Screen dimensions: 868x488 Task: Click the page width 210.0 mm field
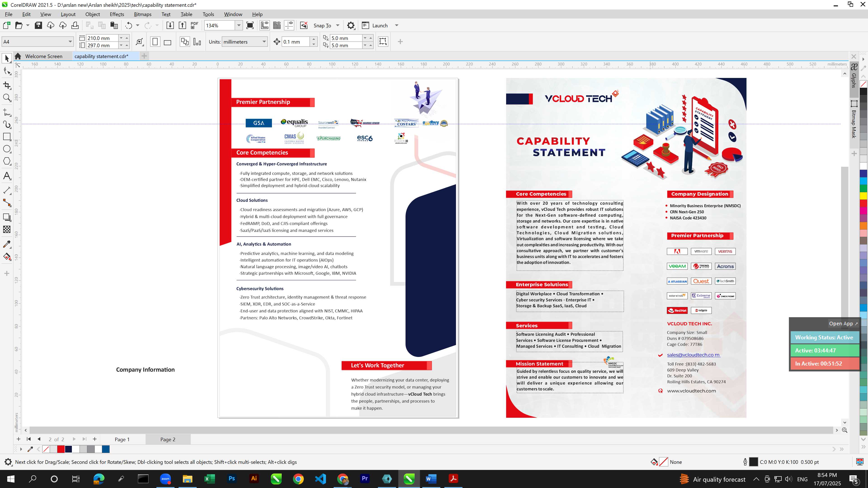(102, 38)
